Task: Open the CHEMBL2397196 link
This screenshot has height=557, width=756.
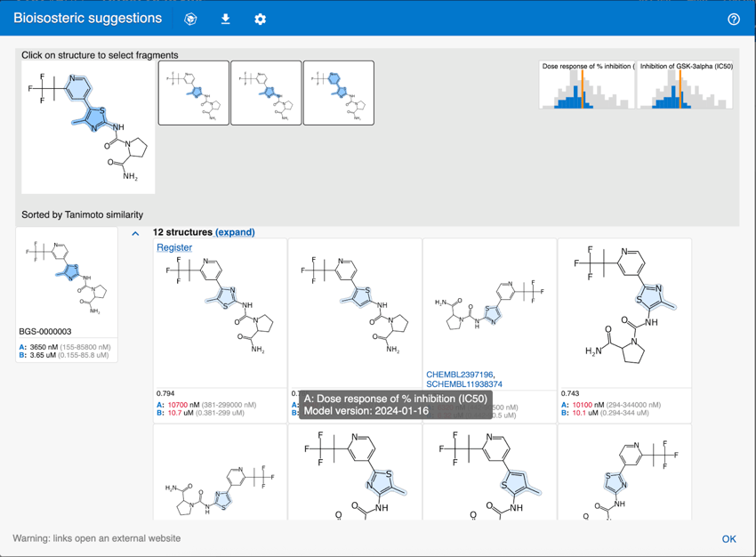Action: pos(459,372)
